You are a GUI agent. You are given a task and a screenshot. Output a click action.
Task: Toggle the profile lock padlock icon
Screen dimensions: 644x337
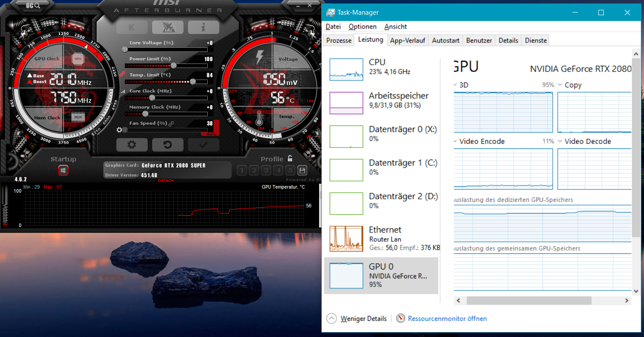(290, 158)
